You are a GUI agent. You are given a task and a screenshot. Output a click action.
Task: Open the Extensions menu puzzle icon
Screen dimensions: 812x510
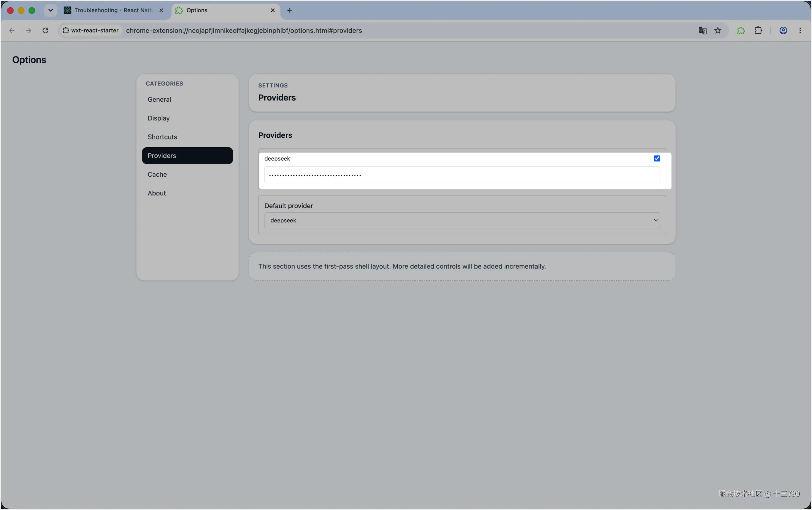pyautogui.click(x=758, y=31)
